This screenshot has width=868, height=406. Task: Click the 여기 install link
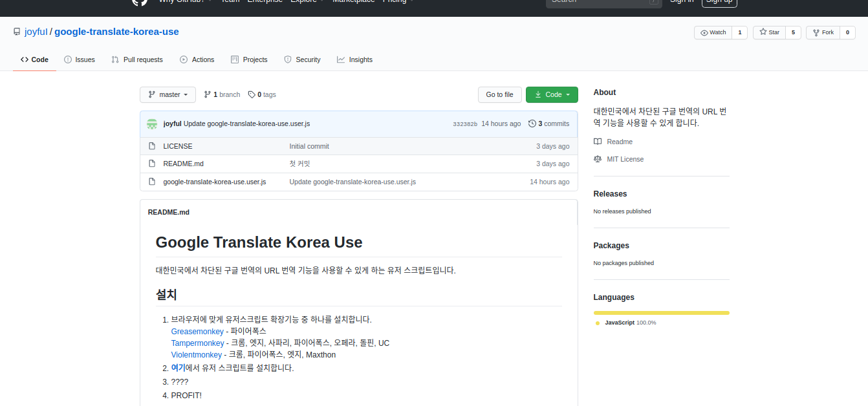(x=178, y=368)
